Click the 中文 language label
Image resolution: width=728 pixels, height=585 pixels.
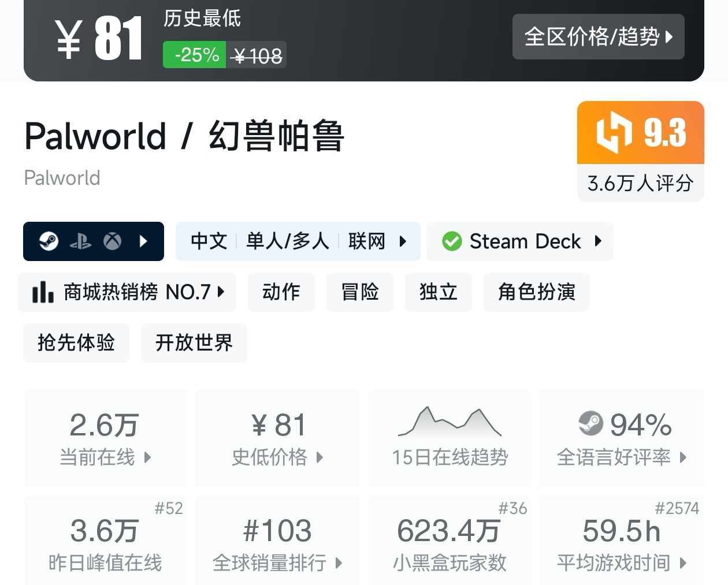(x=209, y=241)
